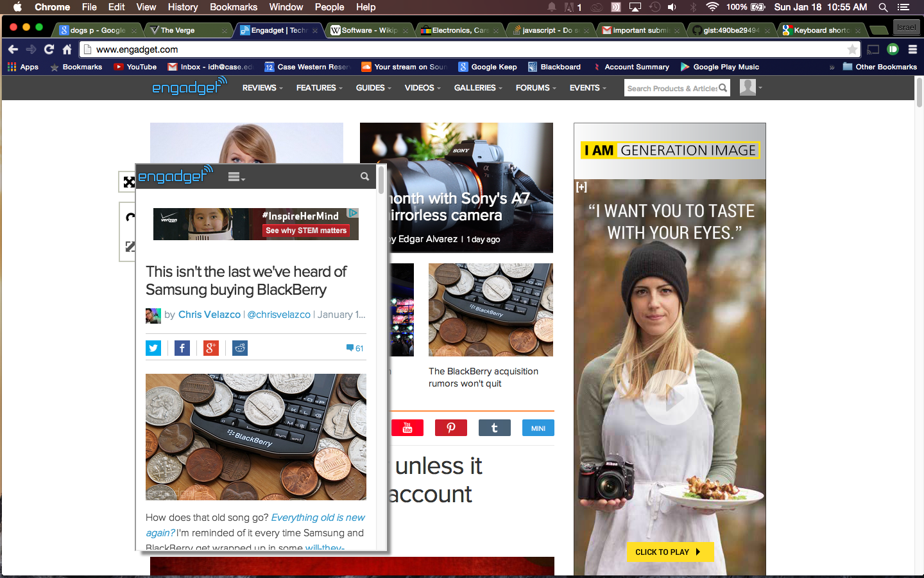The width and height of the screenshot is (924, 578).
Task: Expand the GUIDES dropdown menu
Action: tap(373, 88)
